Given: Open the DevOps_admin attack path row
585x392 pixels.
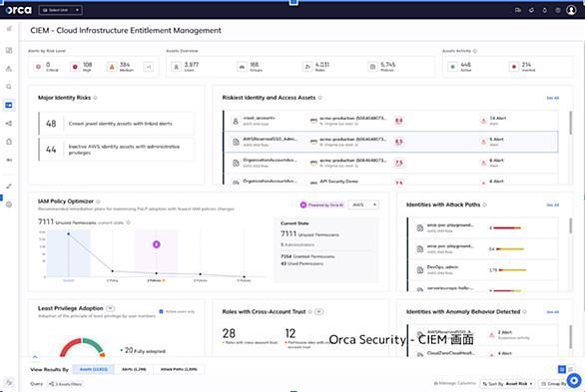Looking at the screenshot, I should coord(483,269).
